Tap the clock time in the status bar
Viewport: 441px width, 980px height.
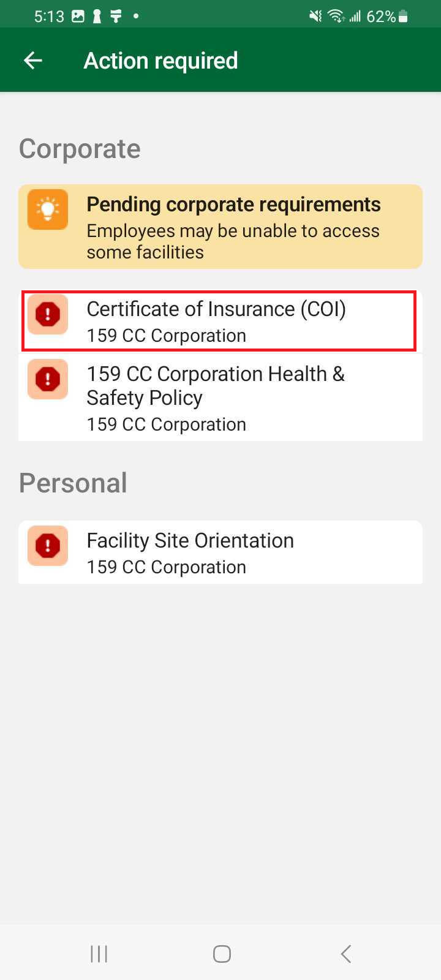click(x=49, y=17)
